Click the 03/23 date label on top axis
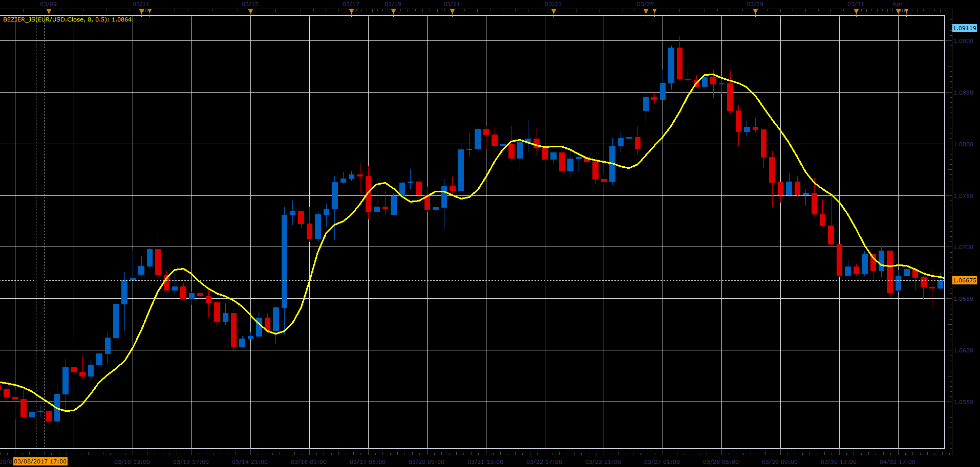 pyautogui.click(x=553, y=4)
